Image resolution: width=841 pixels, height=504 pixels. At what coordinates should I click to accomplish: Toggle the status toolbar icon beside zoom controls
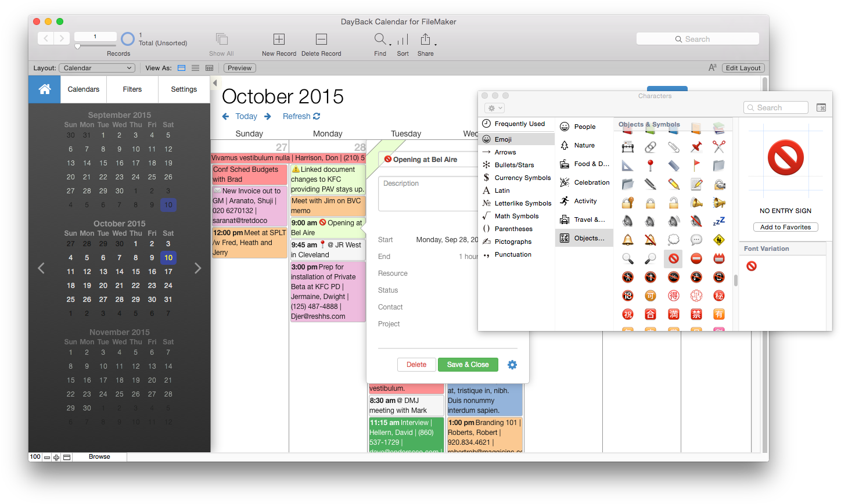[67, 457]
